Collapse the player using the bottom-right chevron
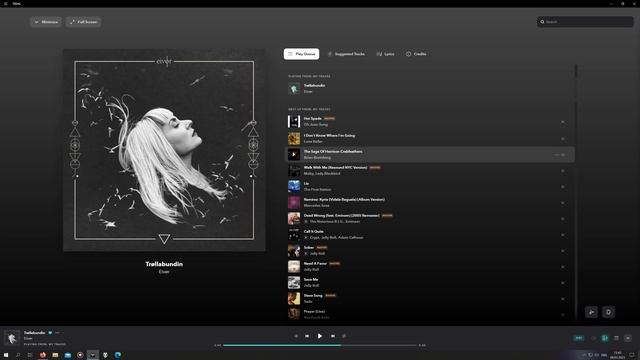Image resolution: width=640 pixels, height=360 pixels. tap(628, 338)
